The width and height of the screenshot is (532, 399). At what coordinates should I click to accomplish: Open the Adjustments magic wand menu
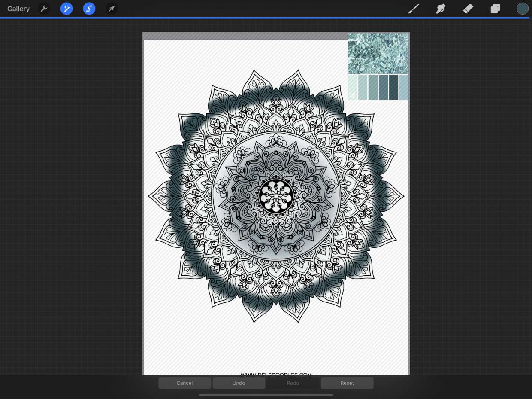[66, 9]
